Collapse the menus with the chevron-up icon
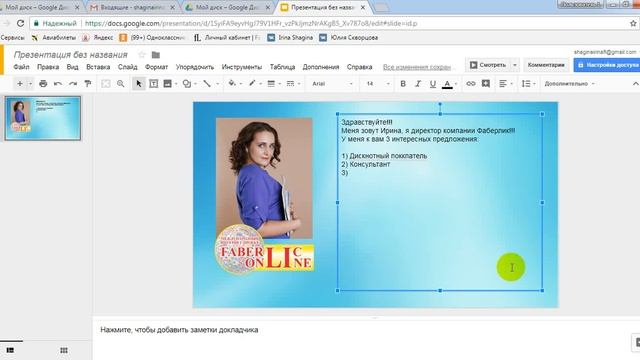 tap(636, 84)
